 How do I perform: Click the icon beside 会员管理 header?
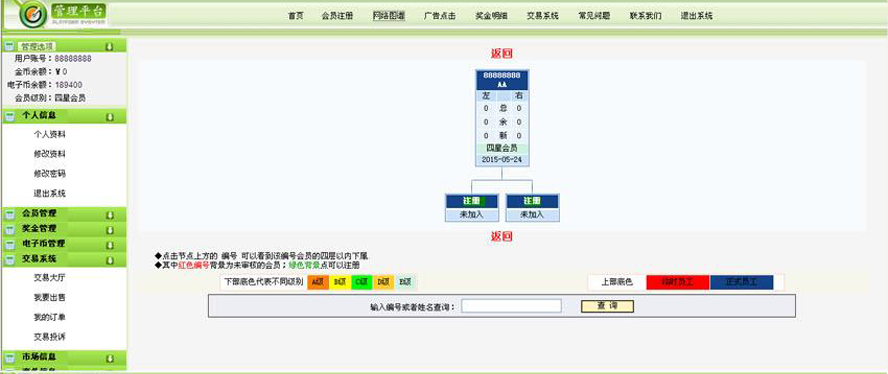tap(9, 214)
